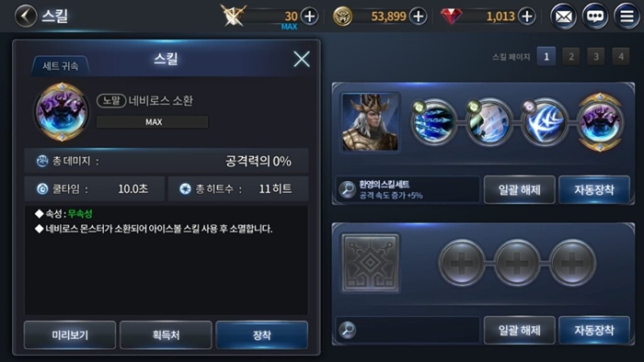Click bottom 자동장착 button

tap(594, 330)
